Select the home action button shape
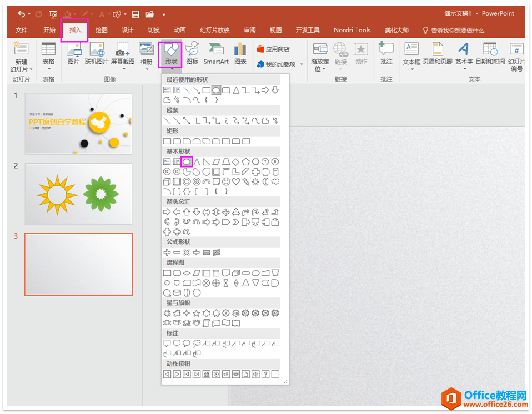 (206, 375)
